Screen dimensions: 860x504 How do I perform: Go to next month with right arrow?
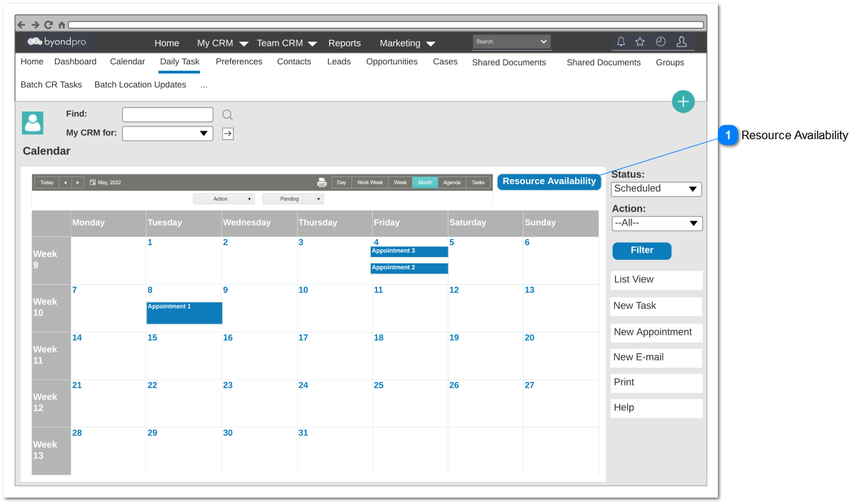[x=78, y=183]
